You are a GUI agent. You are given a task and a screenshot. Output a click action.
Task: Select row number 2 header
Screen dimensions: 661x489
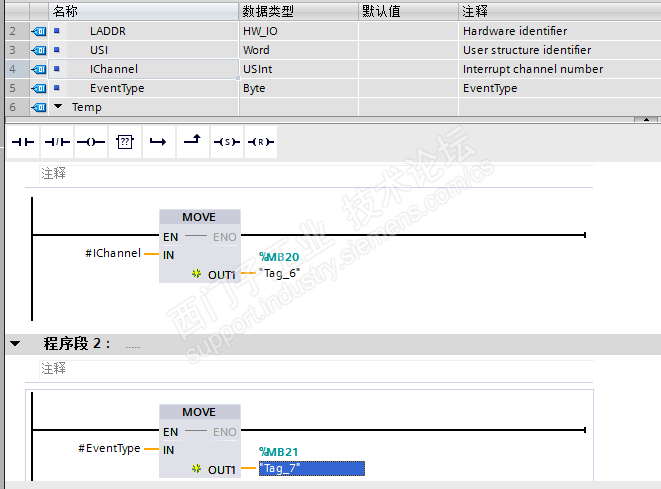pyautogui.click(x=17, y=31)
